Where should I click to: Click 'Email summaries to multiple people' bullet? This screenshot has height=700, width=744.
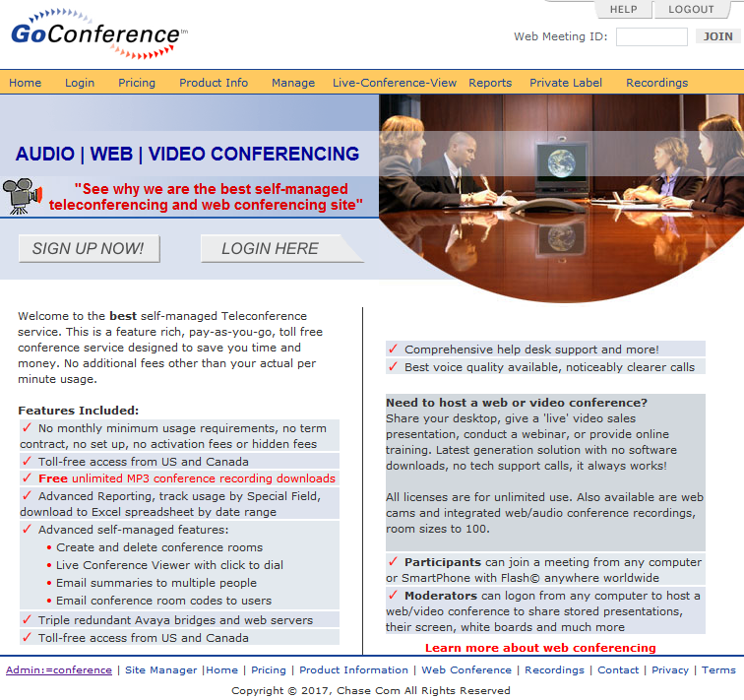coord(156,583)
